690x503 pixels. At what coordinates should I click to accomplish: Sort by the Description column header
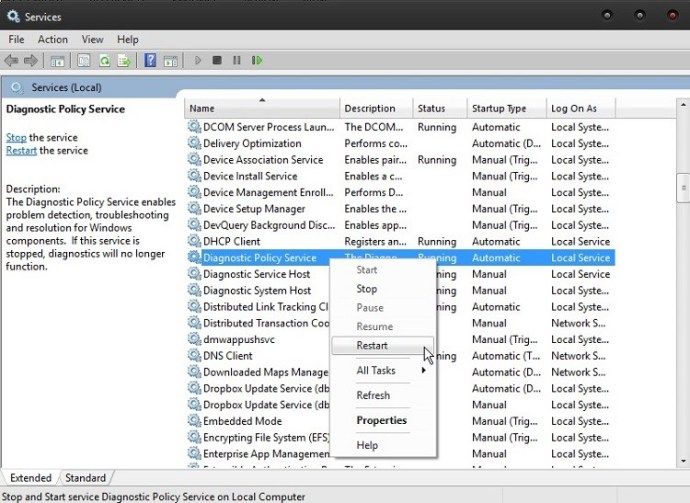click(376, 108)
